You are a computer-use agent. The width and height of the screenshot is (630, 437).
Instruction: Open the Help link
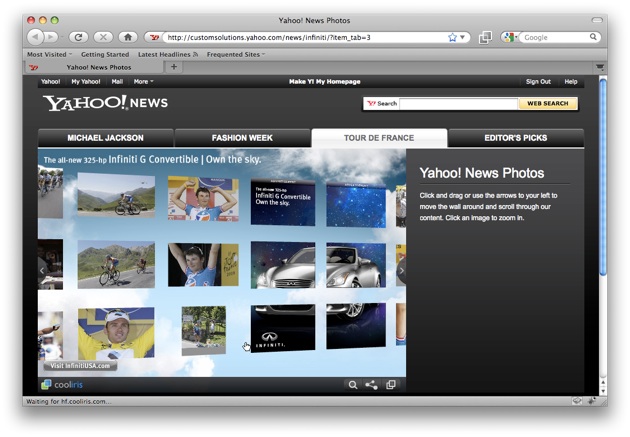point(571,82)
